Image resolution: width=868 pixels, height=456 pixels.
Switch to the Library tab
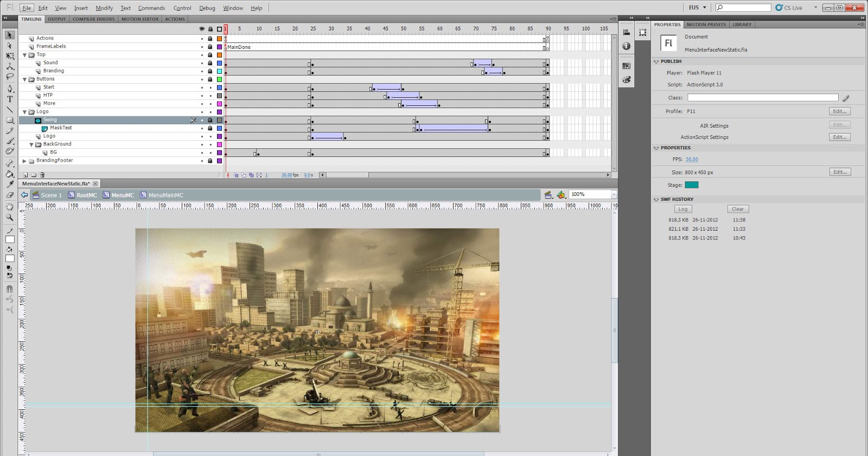pos(742,24)
